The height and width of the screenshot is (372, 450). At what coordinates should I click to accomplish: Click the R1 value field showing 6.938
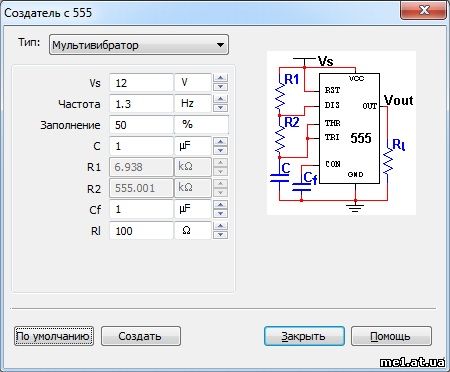click(141, 167)
